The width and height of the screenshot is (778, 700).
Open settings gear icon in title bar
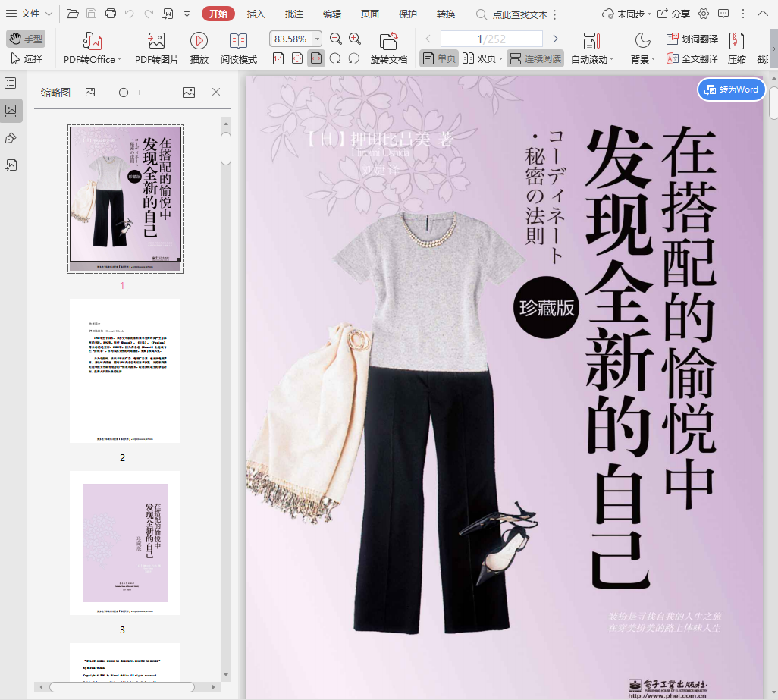tap(704, 14)
